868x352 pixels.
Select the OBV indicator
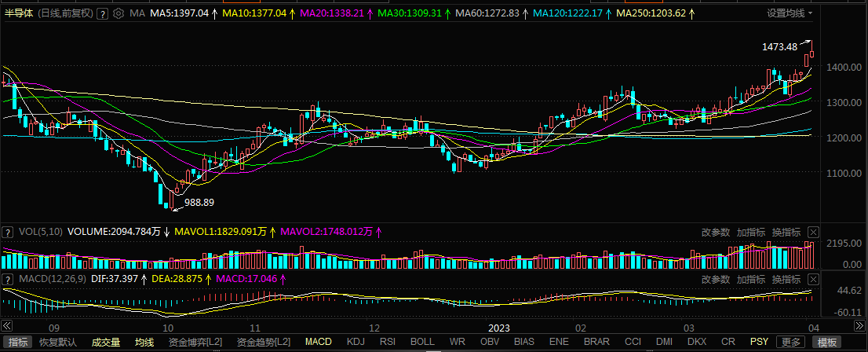pos(490,342)
